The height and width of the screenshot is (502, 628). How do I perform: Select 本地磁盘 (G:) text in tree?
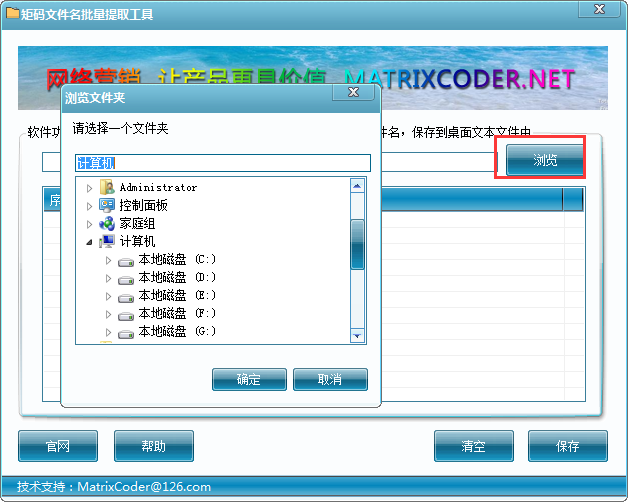(177, 331)
